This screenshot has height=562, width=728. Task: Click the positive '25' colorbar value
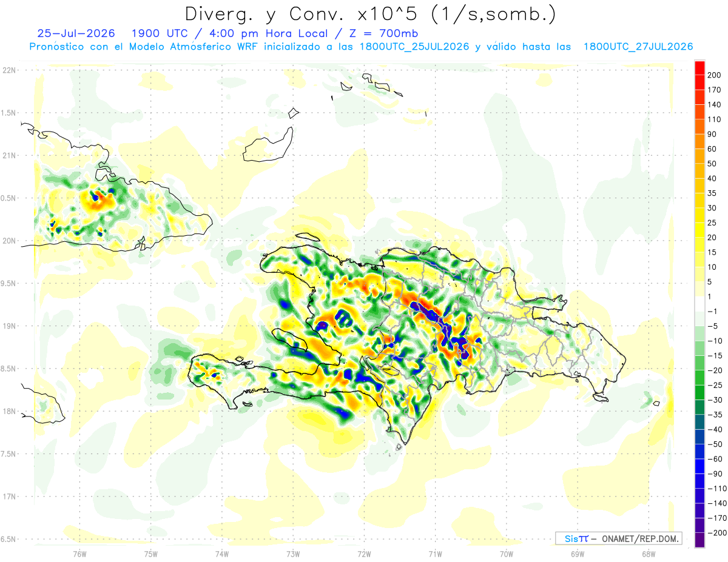click(x=713, y=222)
